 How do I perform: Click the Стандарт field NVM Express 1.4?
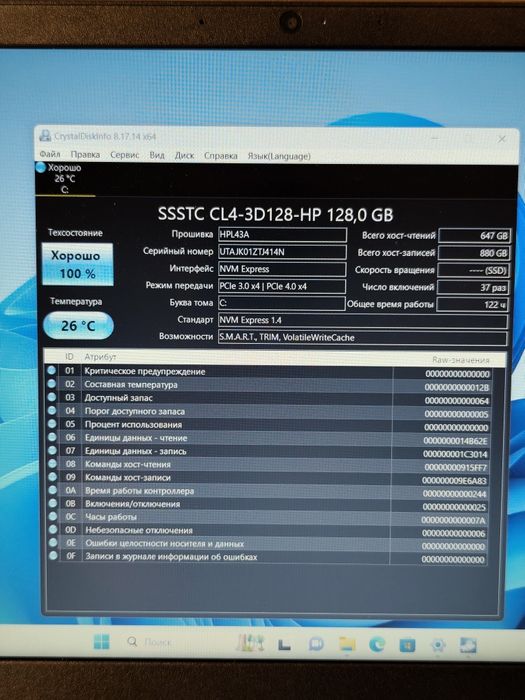click(362, 321)
